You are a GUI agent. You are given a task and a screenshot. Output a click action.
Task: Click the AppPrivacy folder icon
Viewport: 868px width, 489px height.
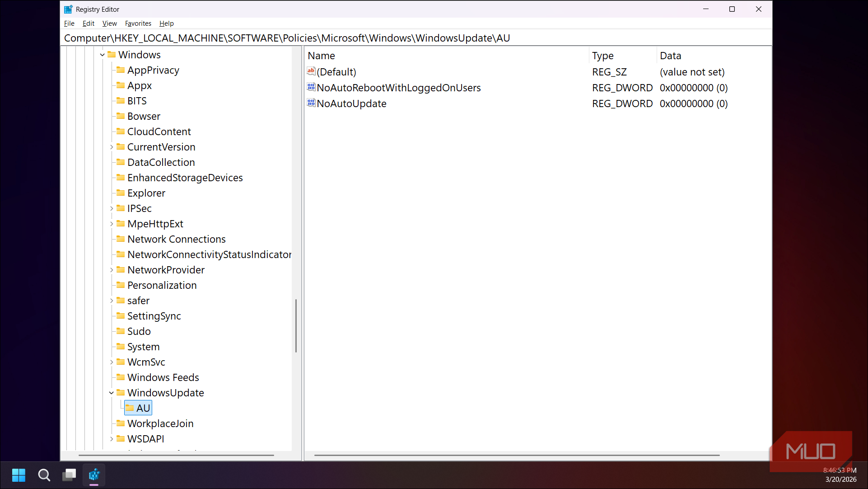point(121,70)
